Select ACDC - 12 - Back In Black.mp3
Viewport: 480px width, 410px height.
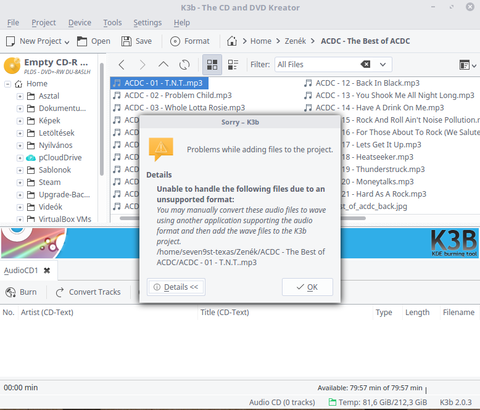tap(362, 83)
